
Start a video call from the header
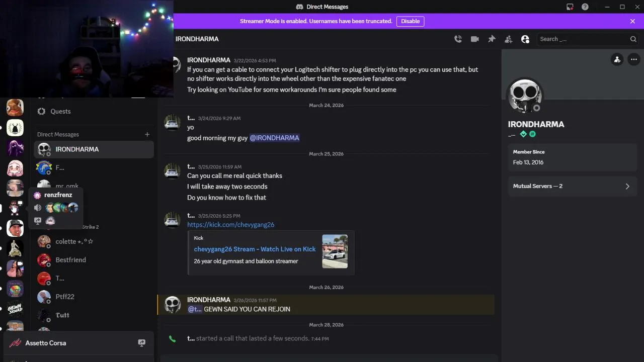[x=474, y=39]
